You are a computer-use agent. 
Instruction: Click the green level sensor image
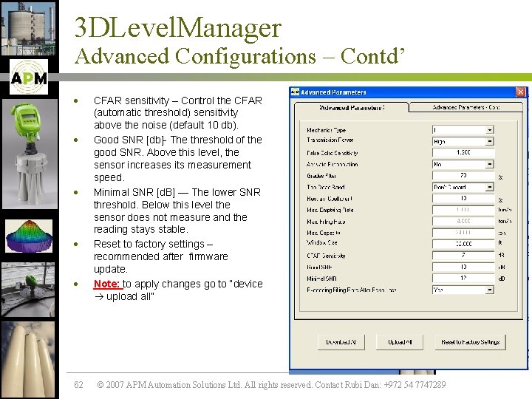(x=30, y=154)
